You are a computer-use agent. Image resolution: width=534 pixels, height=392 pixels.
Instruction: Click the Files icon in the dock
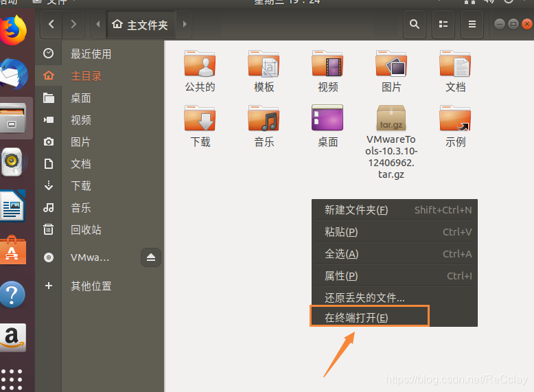click(x=13, y=118)
